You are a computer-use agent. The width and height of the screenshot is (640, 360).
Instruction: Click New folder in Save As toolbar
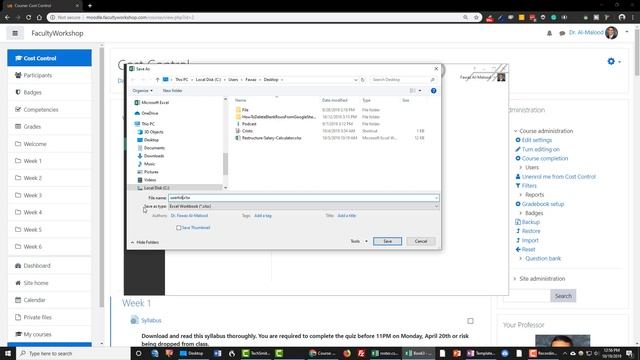pyautogui.click(x=172, y=91)
